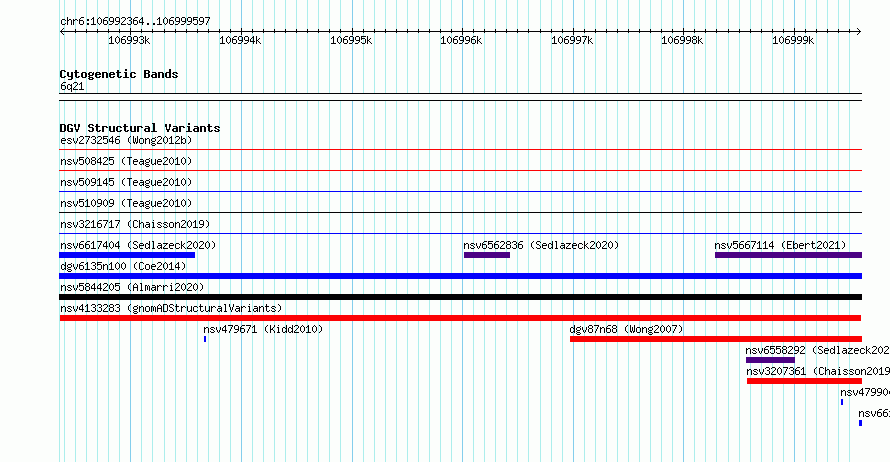This screenshot has width=890, height=462.
Task: Click the 106998k ruler label
Action: [682, 40]
